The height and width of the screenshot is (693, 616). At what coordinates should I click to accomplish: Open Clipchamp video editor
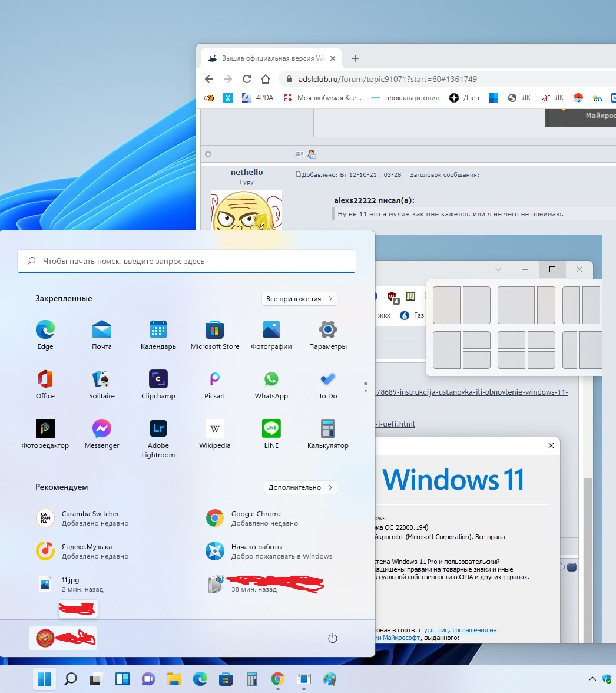coord(158,384)
